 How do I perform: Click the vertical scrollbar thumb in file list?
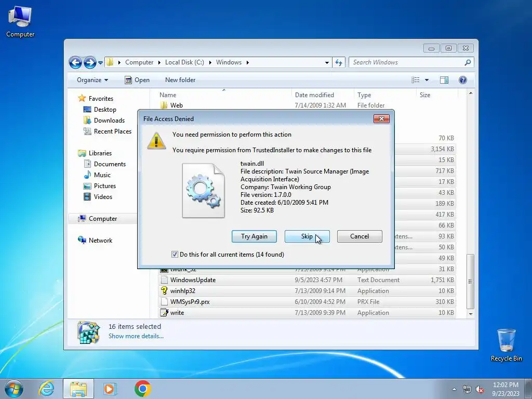470,281
